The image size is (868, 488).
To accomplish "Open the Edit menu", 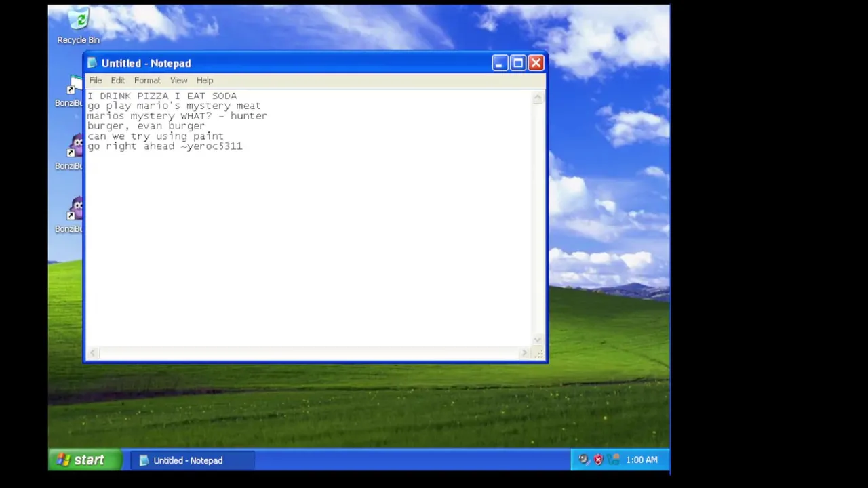I will [x=118, y=80].
